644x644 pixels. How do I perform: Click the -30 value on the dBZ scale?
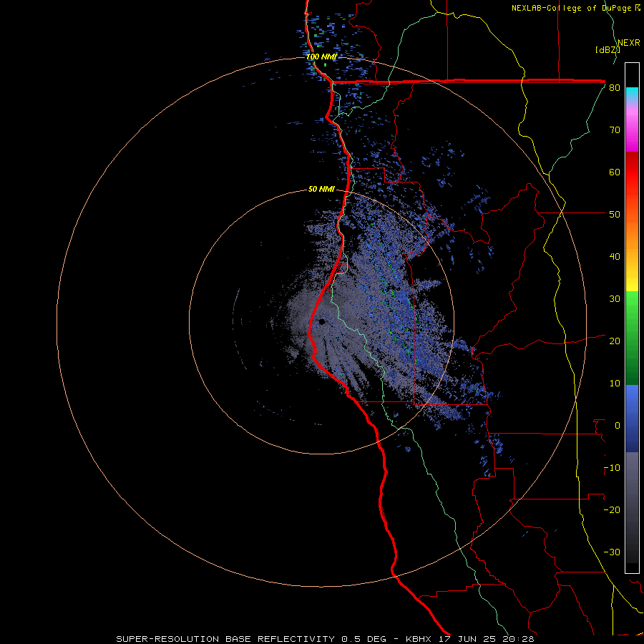pos(612,552)
